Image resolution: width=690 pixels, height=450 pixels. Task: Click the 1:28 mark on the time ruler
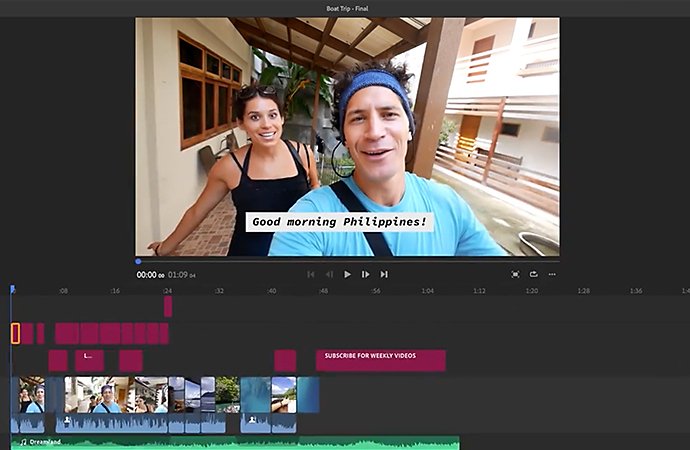coord(584,291)
